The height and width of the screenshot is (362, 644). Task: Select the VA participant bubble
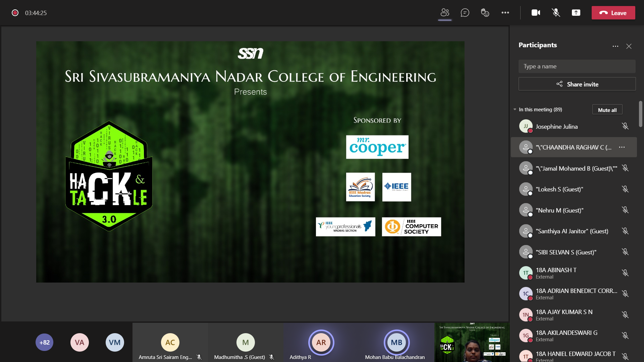pos(79,342)
